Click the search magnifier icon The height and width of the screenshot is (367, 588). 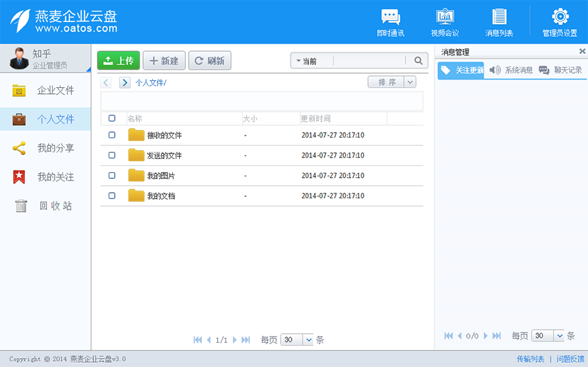(x=419, y=61)
